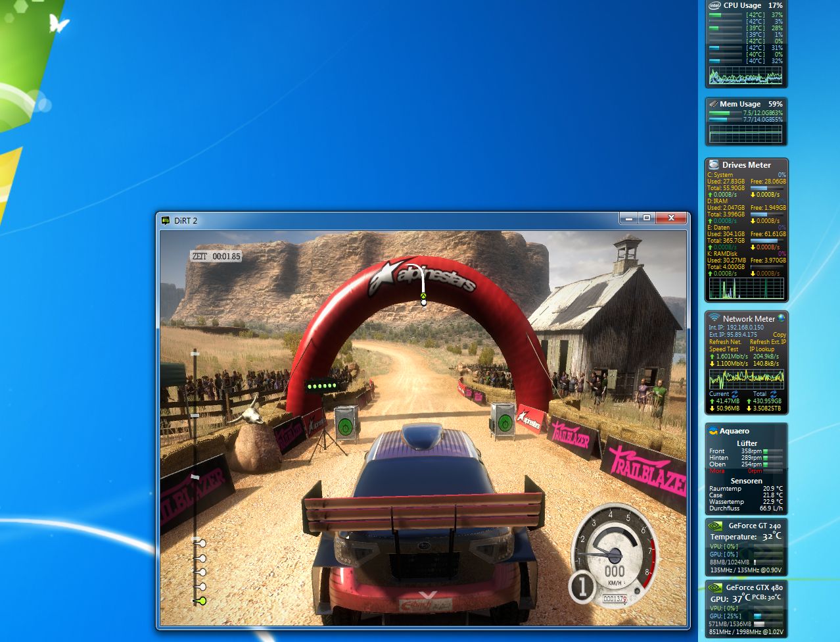Click the NVIDIA logo on GeForce GT 240 gadget
Screen dimensions: 840x642
(x=715, y=526)
